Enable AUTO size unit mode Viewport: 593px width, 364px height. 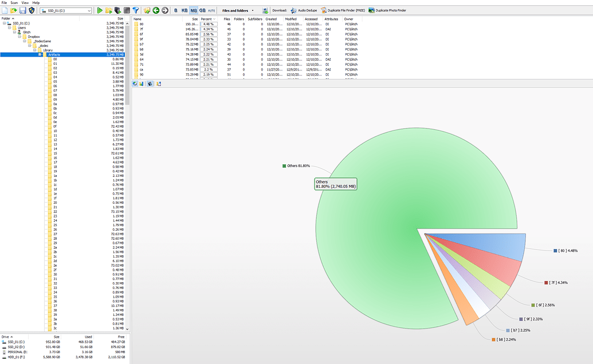(x=211, y=10)
